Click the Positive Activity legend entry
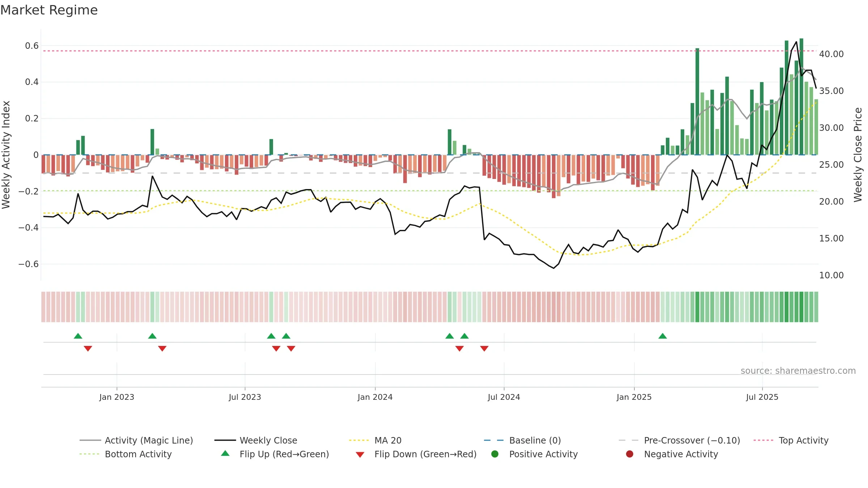The image size is (868, 488). [535, 454]
